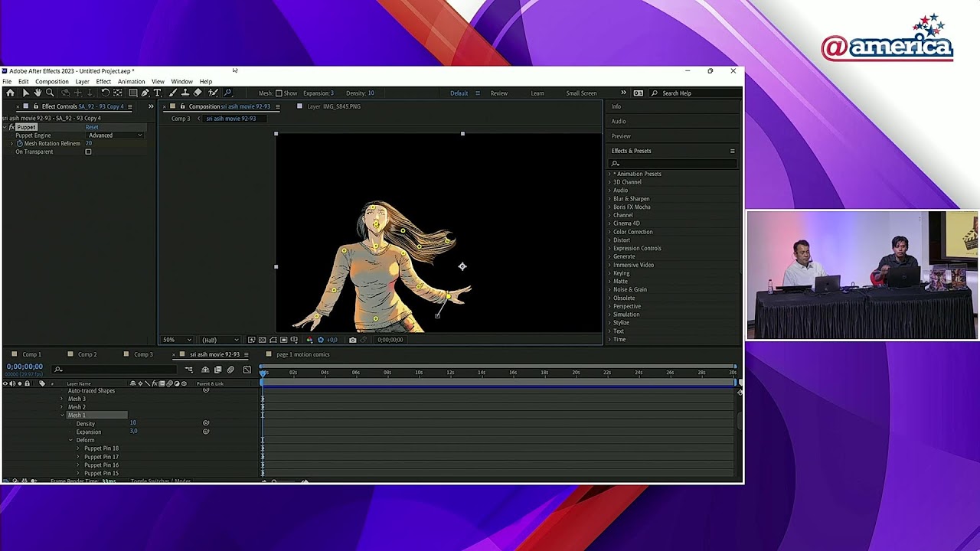
Task: Expand the Distort effects category
Action: [610, 240]
